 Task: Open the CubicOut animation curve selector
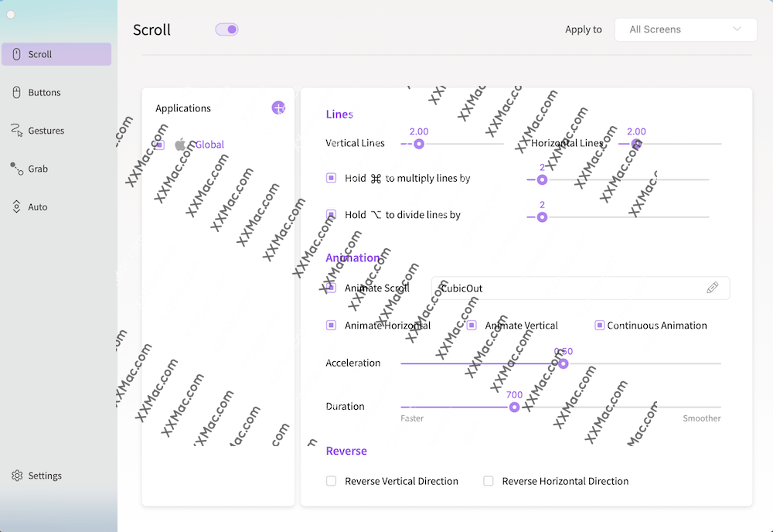pyautogui.click(x=568, y=288)
